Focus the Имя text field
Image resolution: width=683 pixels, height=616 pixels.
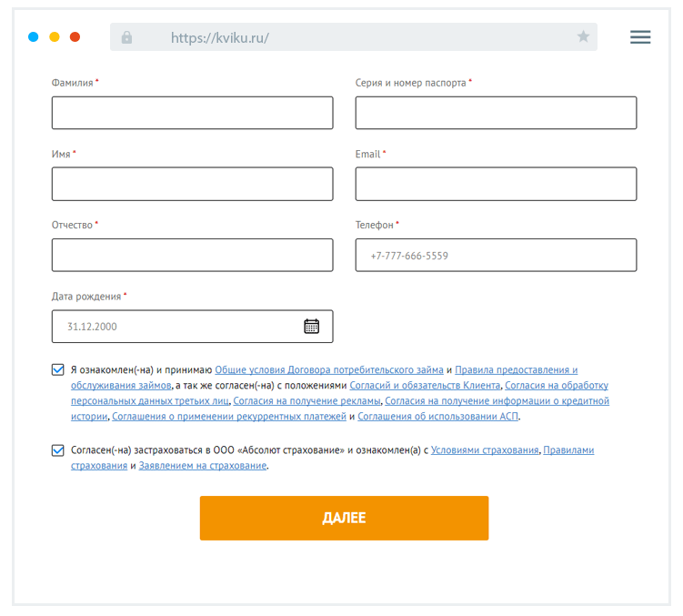point(192,184)
